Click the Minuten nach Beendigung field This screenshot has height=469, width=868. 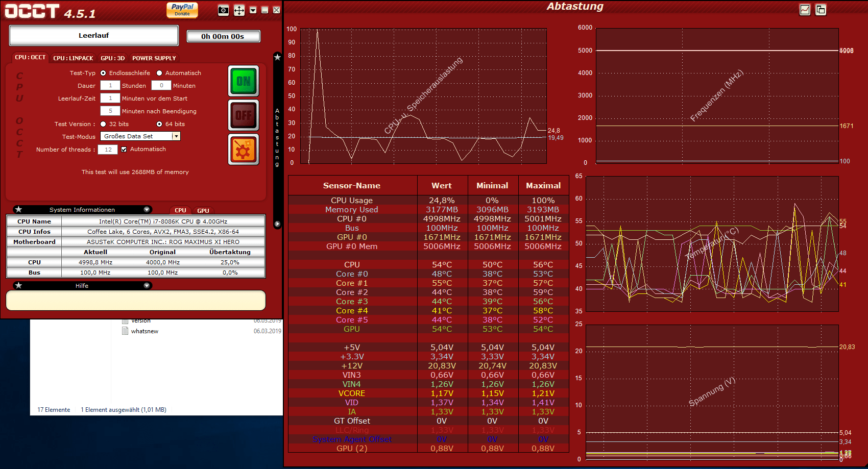point(110,111)
